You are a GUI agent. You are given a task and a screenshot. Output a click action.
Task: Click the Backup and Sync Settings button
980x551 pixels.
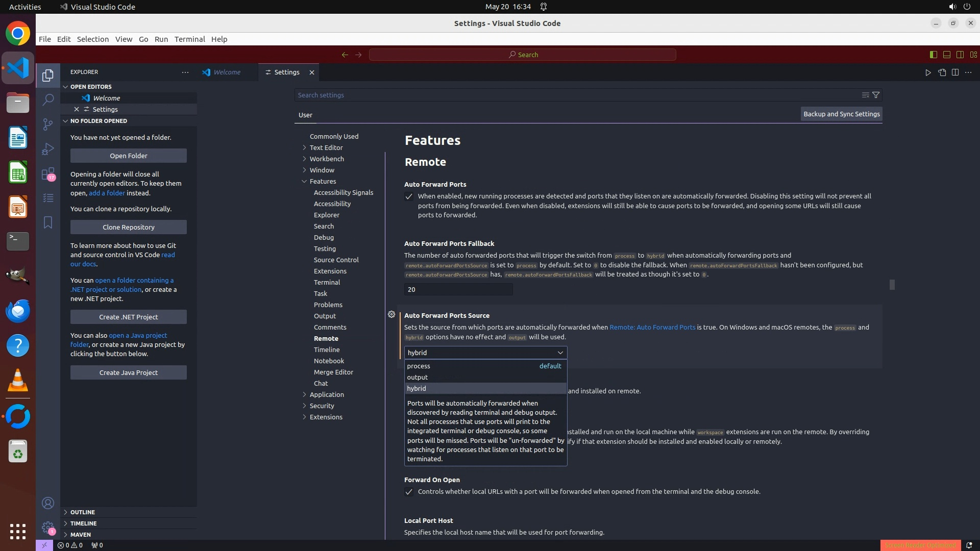tap(841, 114)
